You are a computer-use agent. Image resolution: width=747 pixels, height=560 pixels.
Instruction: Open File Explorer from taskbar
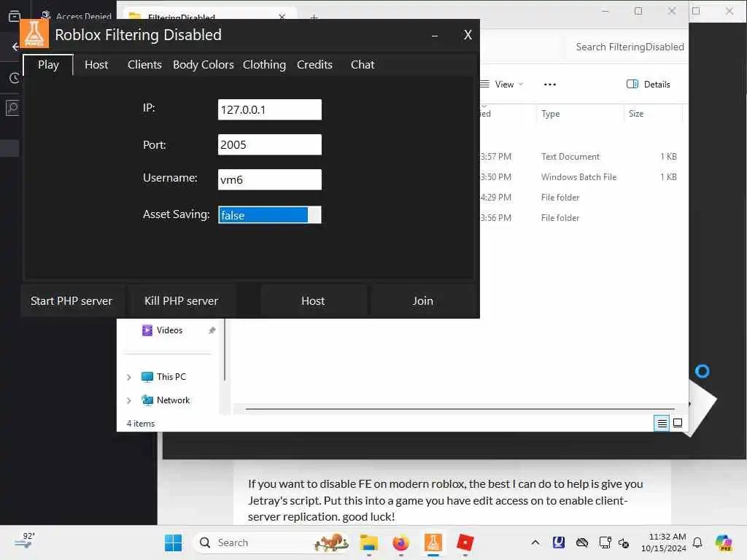(x=369, y=542)
